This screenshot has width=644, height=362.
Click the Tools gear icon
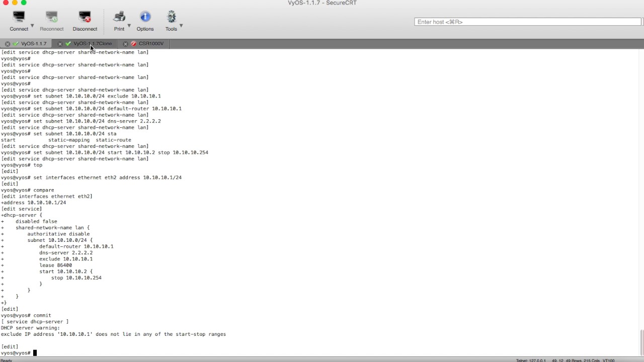pos(171,17)
